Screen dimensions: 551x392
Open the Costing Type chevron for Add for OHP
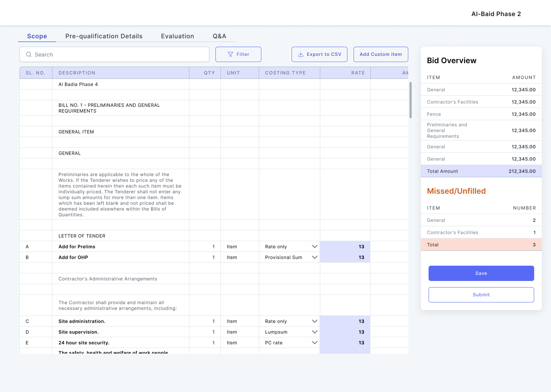tap(315, 257)
